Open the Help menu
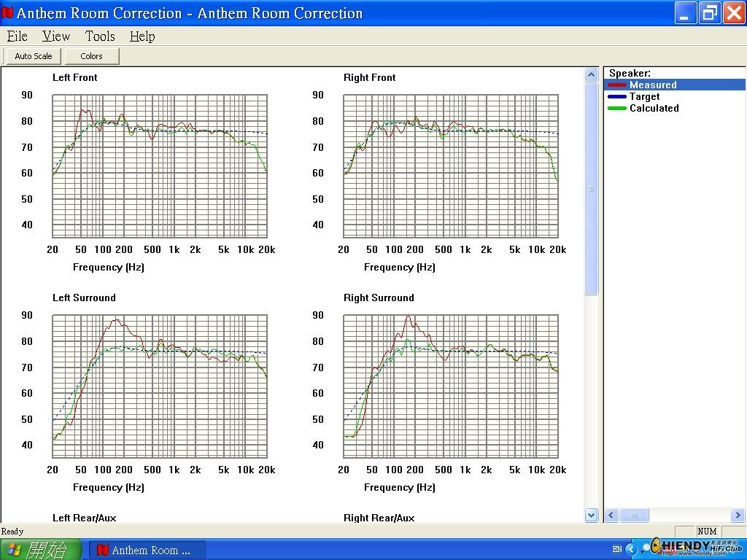This screenshot has width=747, height=560. click(142, 36)
